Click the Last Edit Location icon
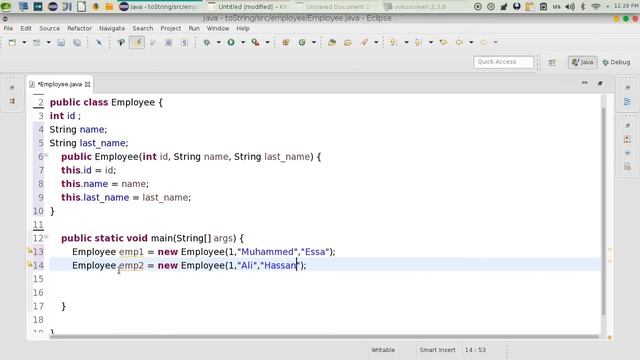This screenshot has width=640, height=360. [443, 42]
